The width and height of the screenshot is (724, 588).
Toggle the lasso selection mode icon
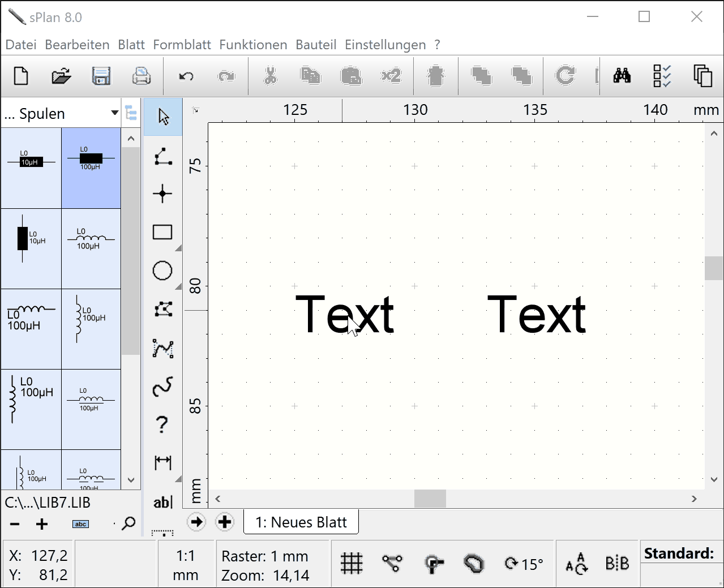474,564
